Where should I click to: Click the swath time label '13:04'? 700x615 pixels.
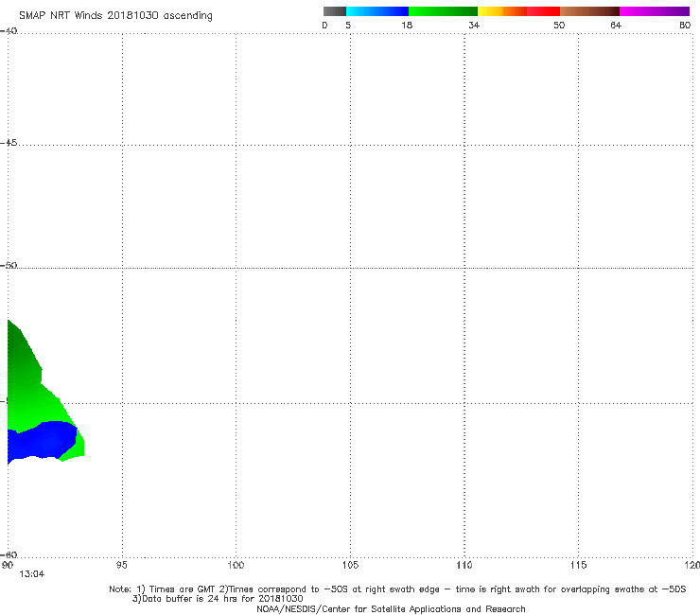pos(32,574)
